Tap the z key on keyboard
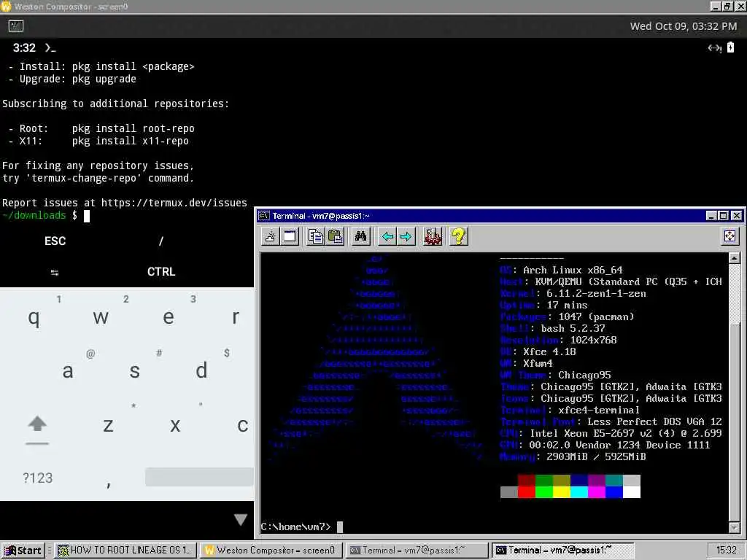This screenshot has width=747, height=560. (x=108, y=425)
